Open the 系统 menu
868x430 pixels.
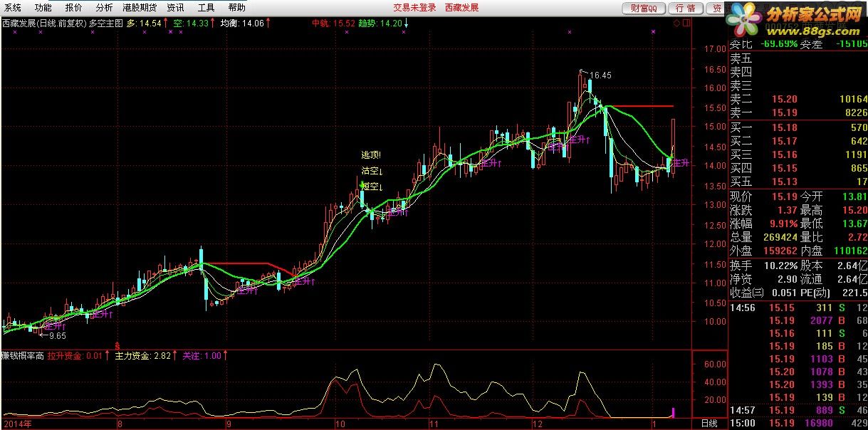point(12,8)
